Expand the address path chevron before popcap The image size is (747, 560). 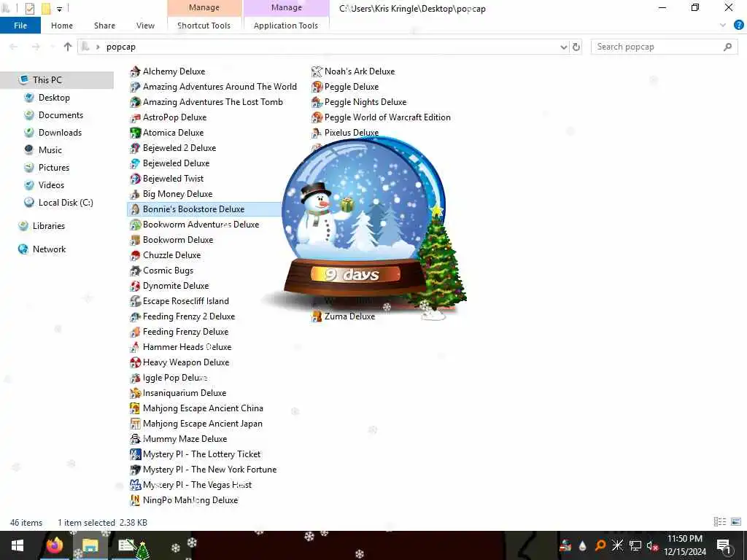pyautogui.click(x=98, y=47)
